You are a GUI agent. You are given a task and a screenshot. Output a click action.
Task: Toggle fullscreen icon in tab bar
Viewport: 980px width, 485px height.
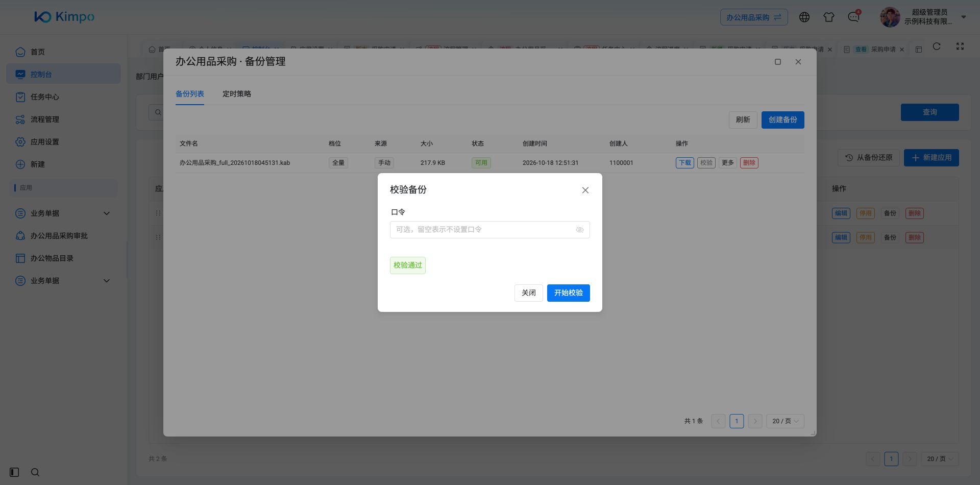point(960,46)
